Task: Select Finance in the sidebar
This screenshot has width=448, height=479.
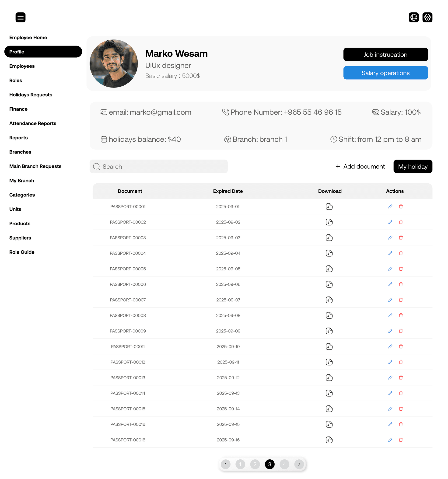Action: 18,109
